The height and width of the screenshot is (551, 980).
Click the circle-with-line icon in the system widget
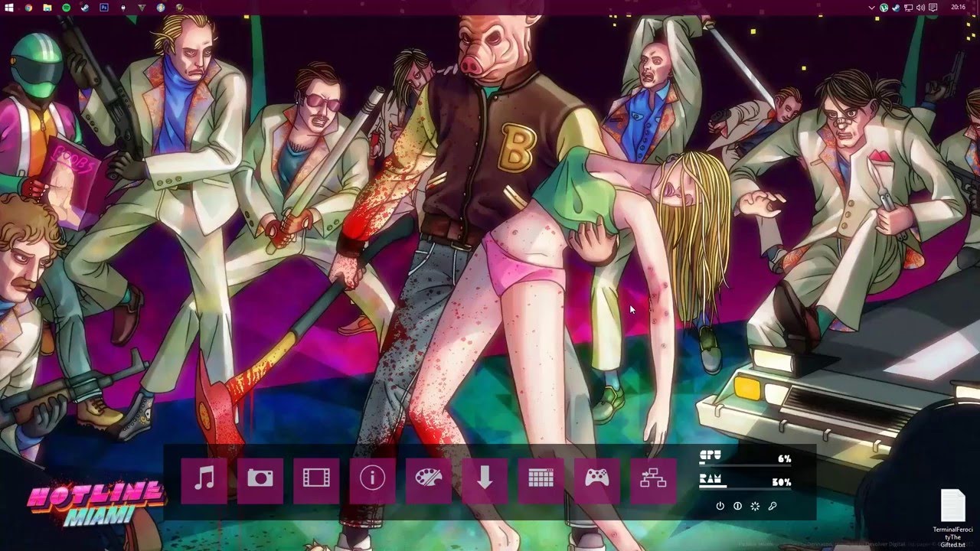737,506
